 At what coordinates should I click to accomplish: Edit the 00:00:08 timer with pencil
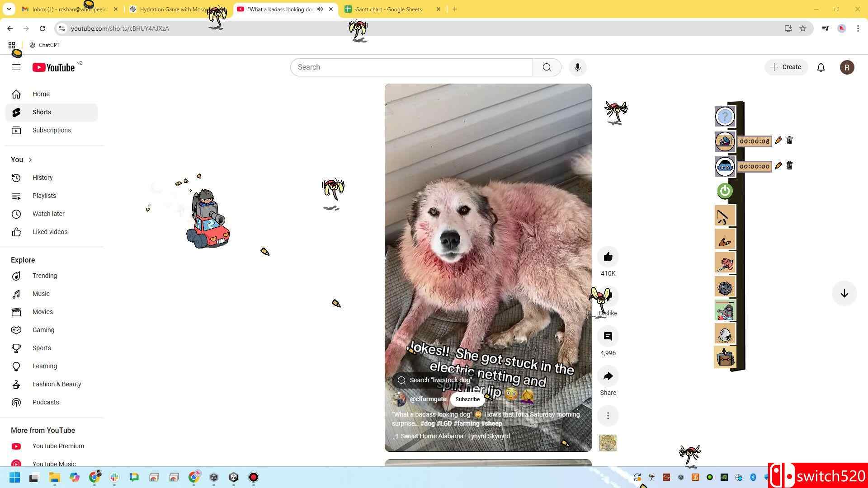[x=778, y=141]
